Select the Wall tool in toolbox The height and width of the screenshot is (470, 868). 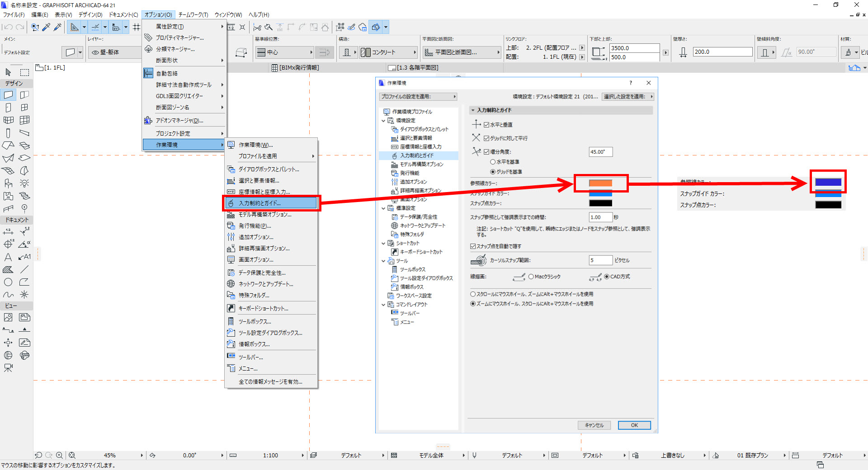(x=8, y=95)
